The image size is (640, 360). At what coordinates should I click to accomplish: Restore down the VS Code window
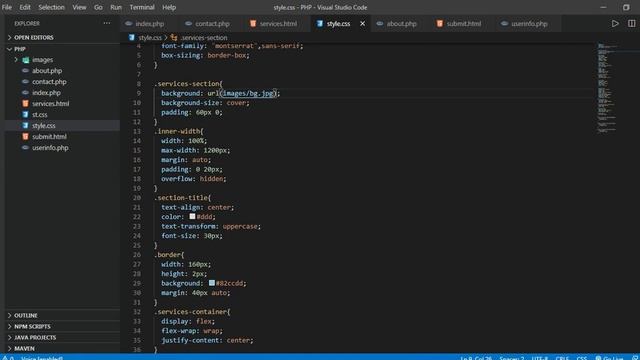[626, 7]
